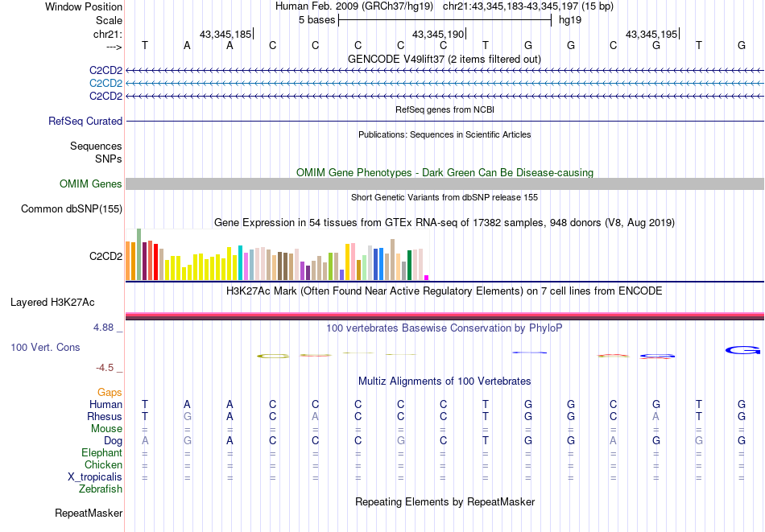765x532 pixels.
Task: Click the OMIM Gene Phenotypes track title
Action: 445,172
